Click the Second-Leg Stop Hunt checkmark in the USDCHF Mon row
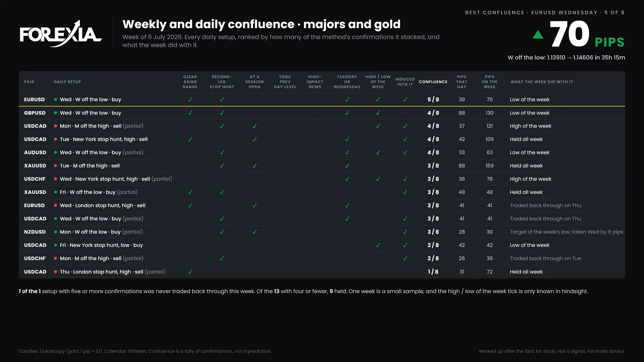644x362 pixels. pos(222,258)
